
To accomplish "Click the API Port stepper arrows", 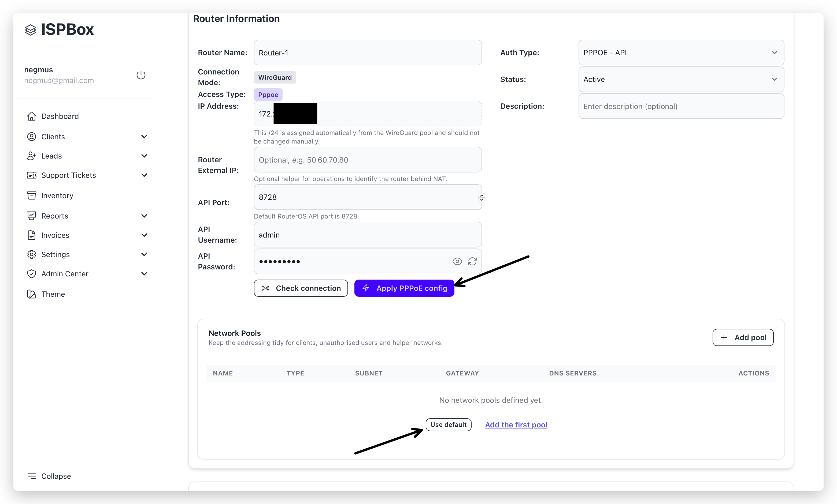I will [481, 197].
